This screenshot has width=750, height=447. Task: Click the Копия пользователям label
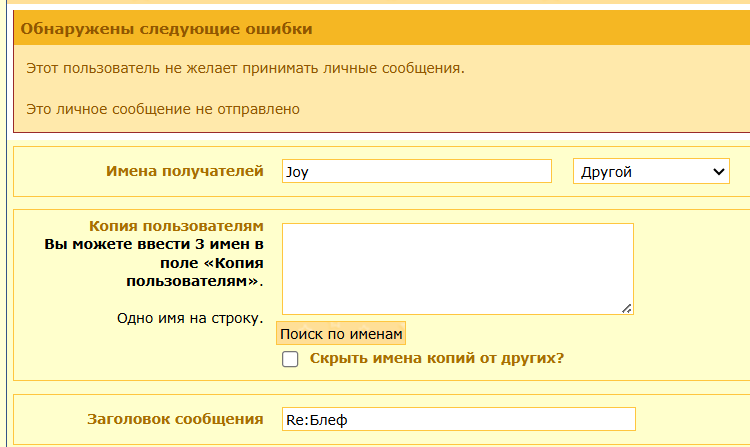point(189,226)
